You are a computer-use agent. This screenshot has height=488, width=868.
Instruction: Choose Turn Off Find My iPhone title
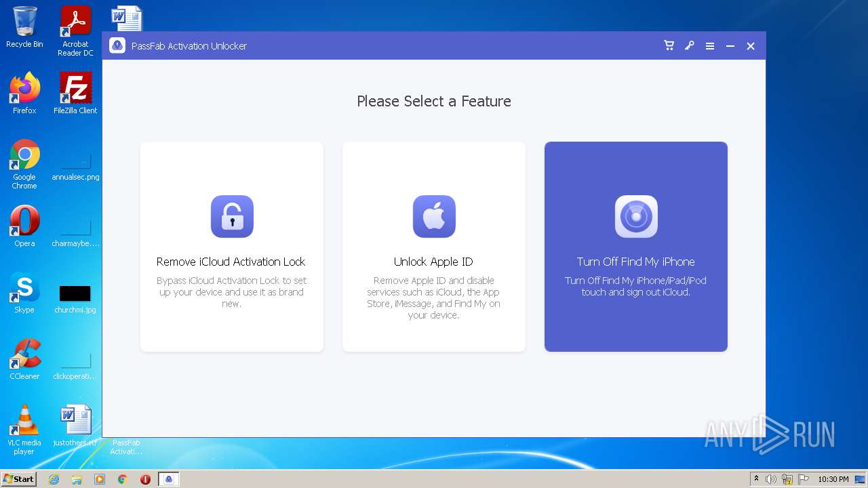[636, 262]
